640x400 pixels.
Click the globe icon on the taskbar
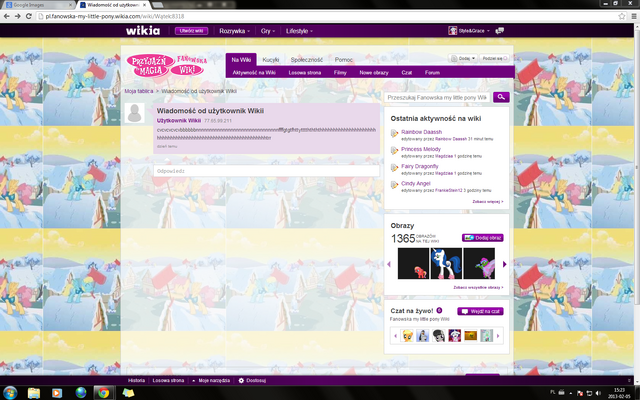pyautogui.click(x=80, y=393)
